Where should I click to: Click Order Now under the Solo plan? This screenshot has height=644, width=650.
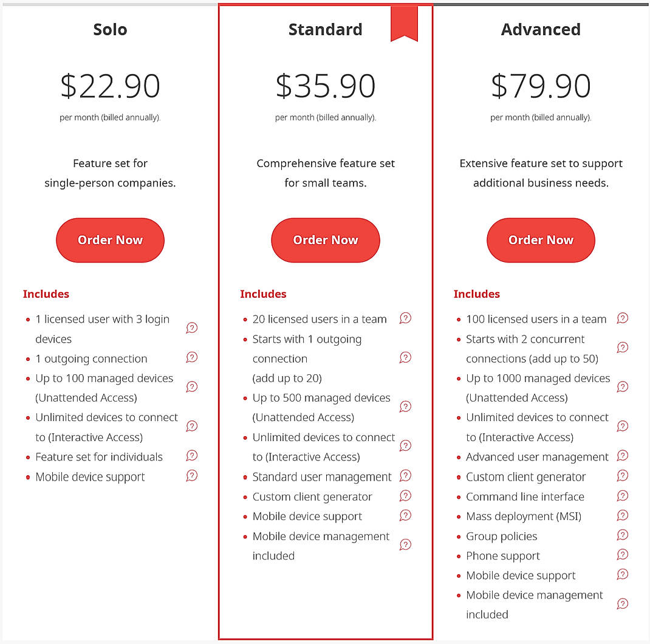110,240
